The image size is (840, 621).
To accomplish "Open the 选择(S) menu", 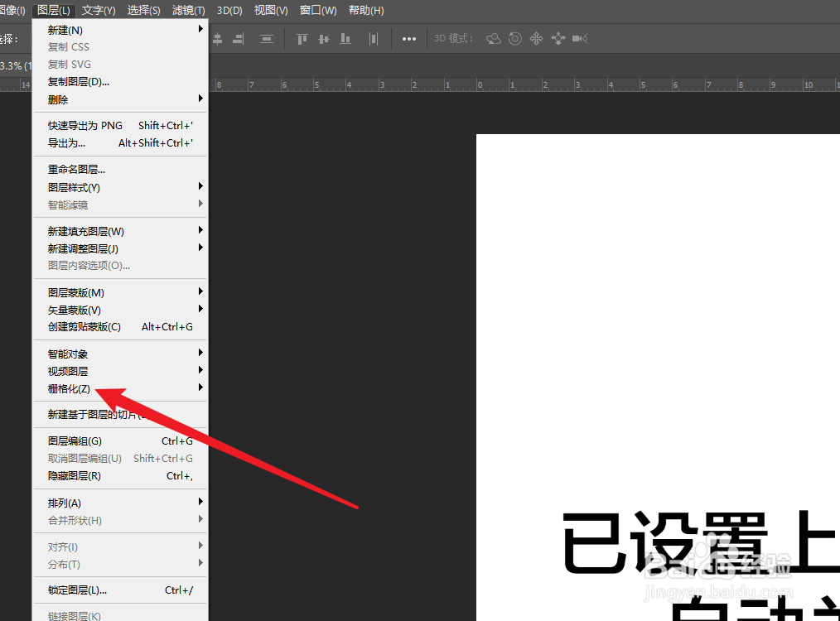I will [x=143, y=10].
